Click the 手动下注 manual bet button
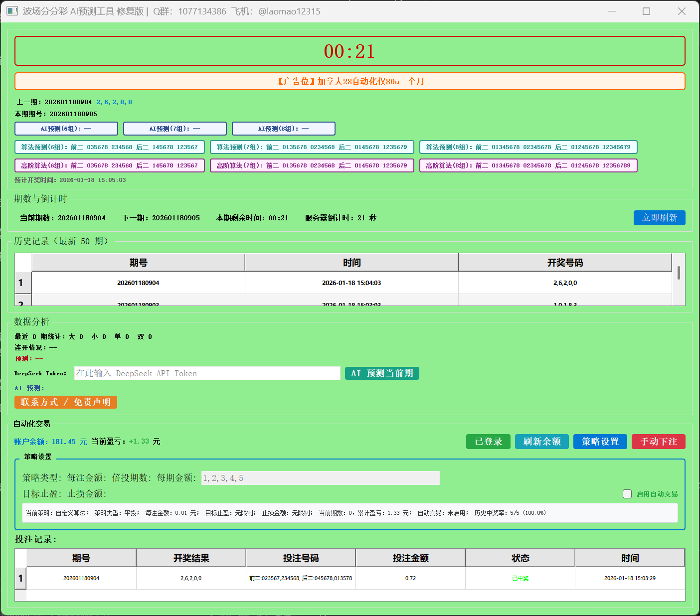The height and width of the screenshot is (616, 700). [x=658, y=441]
